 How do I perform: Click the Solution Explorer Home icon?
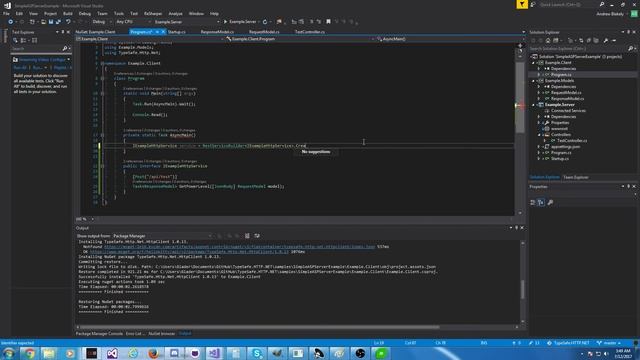tap(548, 40)
